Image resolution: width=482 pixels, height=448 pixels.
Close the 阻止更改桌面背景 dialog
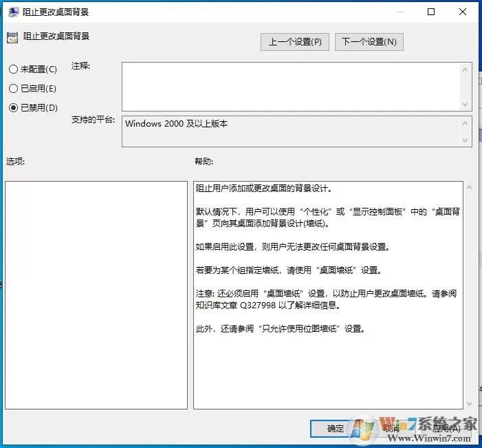463,12
